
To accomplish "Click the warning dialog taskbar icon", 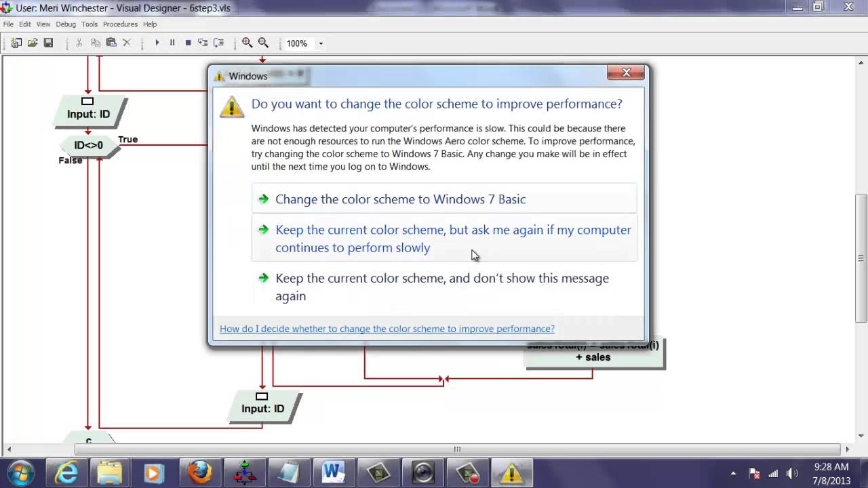I will 512,473.
